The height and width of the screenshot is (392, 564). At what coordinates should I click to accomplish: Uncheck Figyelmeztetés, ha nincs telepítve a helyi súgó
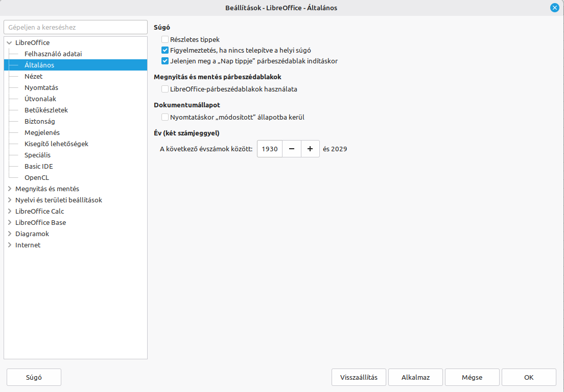click(165, 50)
